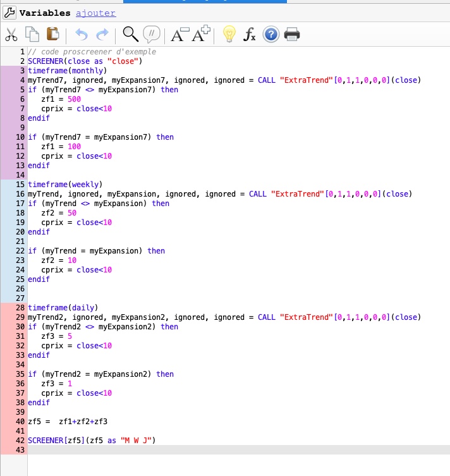Click in the final SCREENER[zf5] line

click(x=92, y=440)
